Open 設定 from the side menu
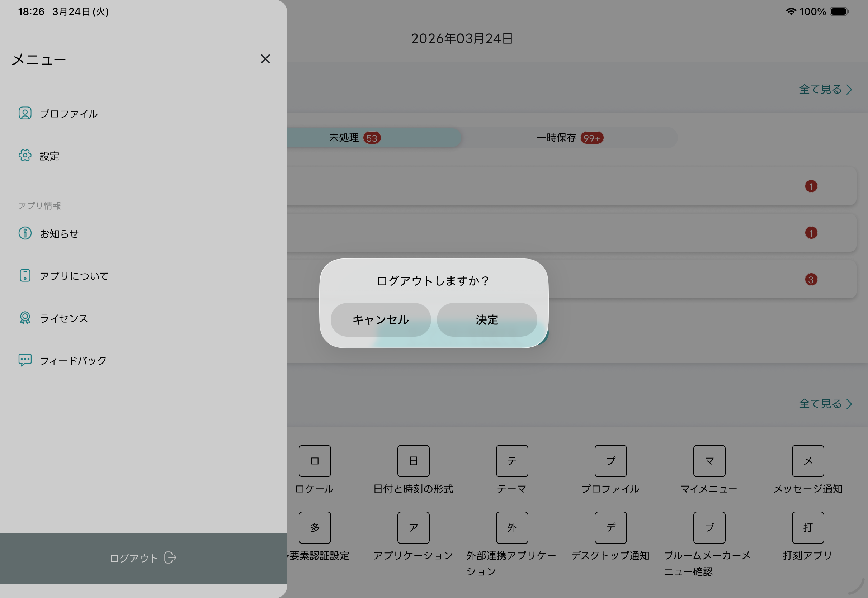Image resolution: width=868 pixels, height=598 pixels. coord(49,156)
